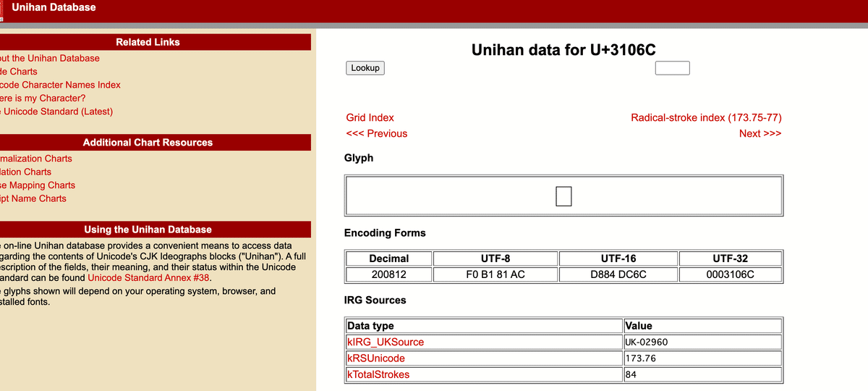Click the Related Links section header
Screen dimensions: 868x391
148,42
